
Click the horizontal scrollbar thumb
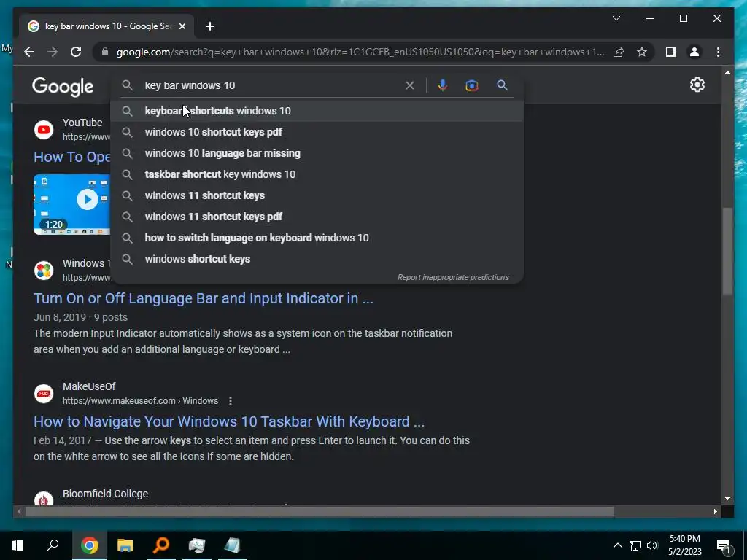320,512
